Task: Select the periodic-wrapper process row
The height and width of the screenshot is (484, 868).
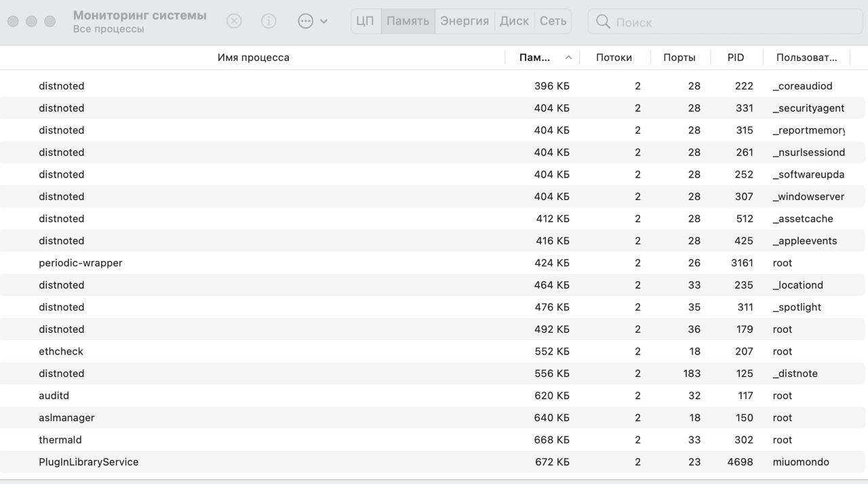Action: tap(433, 263)
